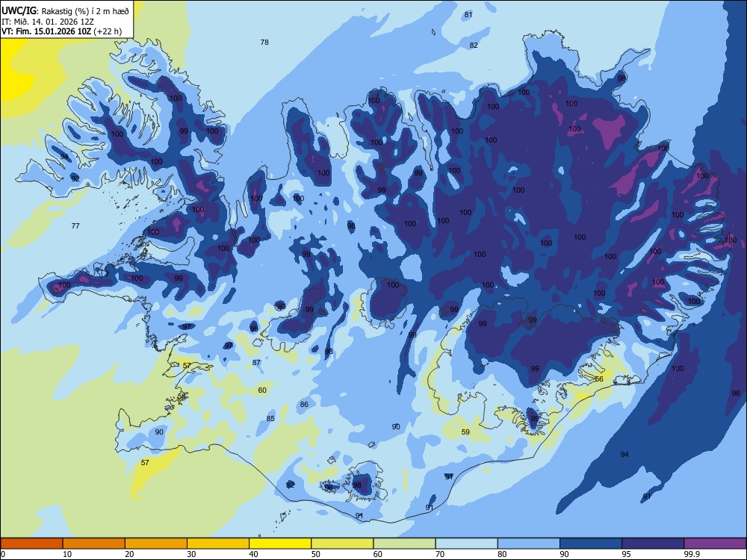This screenshot has height=560, width=747.
Task: Click the dark blue 90–95 legend swatch
Action: (x=591, y=544)
